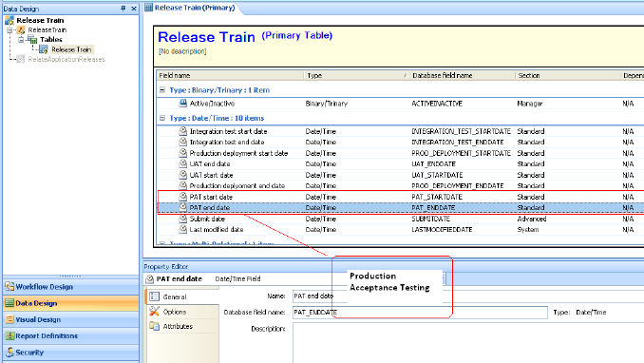644x363 pixels.
Task: Collapse the Tables tree node
Action: [21, 40]
